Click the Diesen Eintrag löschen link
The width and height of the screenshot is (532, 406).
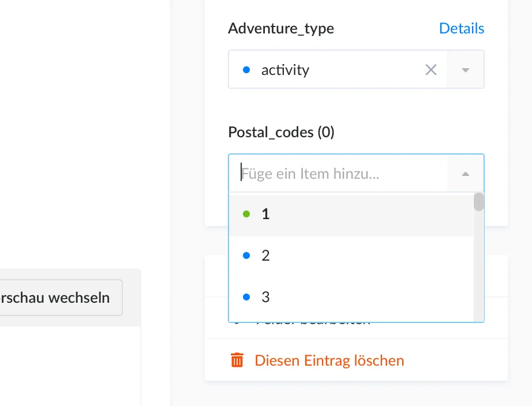click(x=329, y=360)
